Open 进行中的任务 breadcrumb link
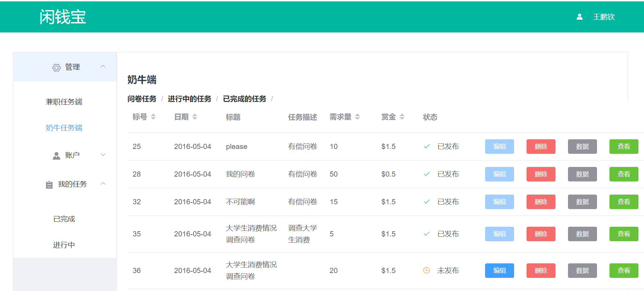Screen dimensions: 644x291 pos(189,99)
